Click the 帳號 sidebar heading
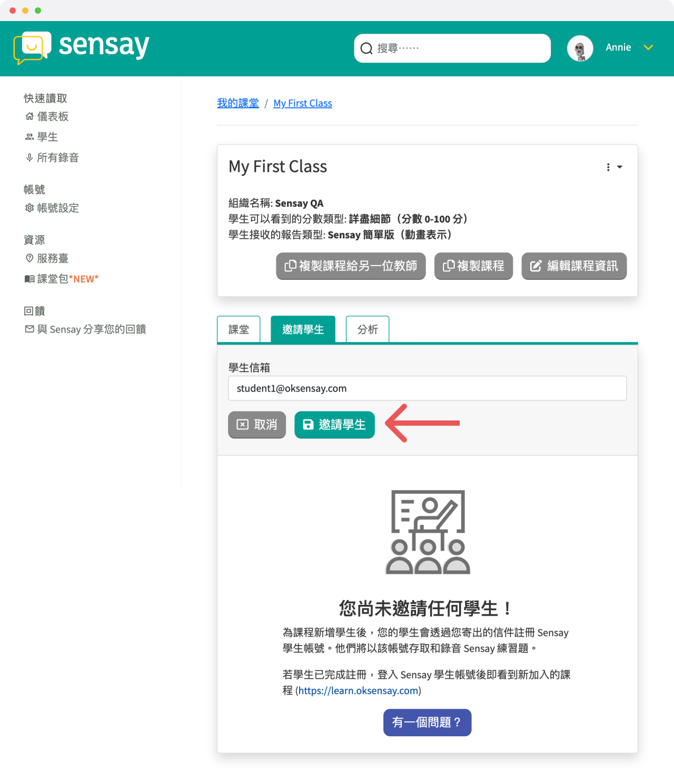Screen dimensions: 674x784 [34, 190]
